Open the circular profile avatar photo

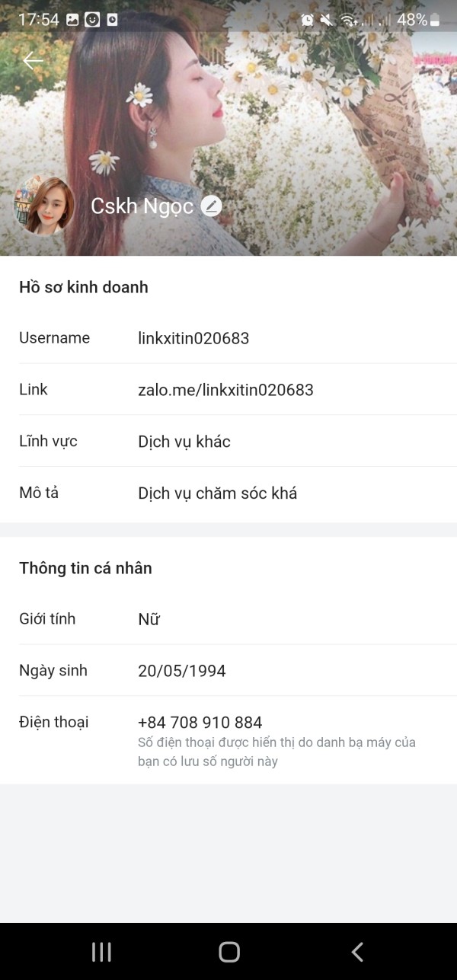[44, 206]
